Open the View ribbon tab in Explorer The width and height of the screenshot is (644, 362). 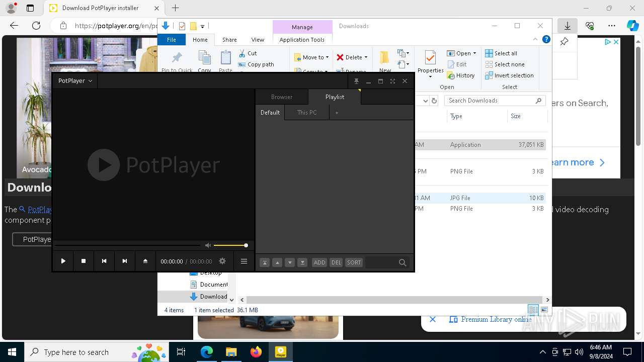pyautogui.click(x=258, y=40)
